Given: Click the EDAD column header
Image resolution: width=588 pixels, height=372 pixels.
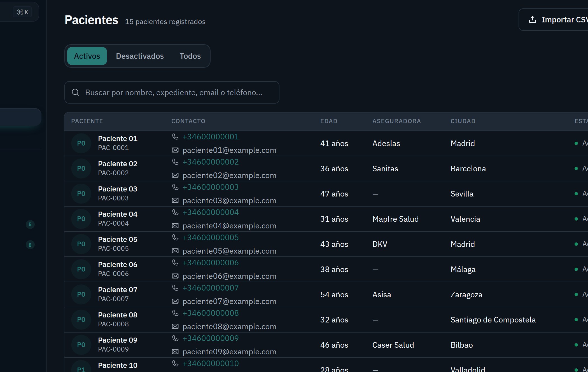Looking at the screenshot, I should [329, 121].
